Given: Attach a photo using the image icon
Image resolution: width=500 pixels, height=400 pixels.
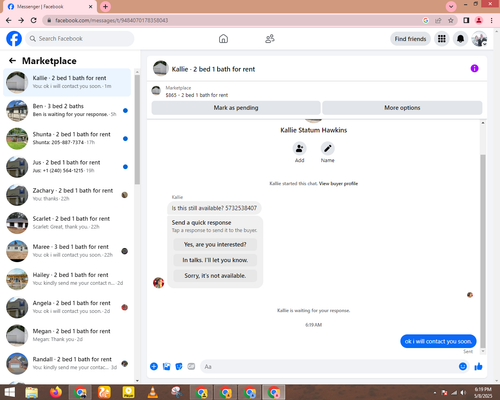Looking at the screenshot, I should (x=166, y=366).
